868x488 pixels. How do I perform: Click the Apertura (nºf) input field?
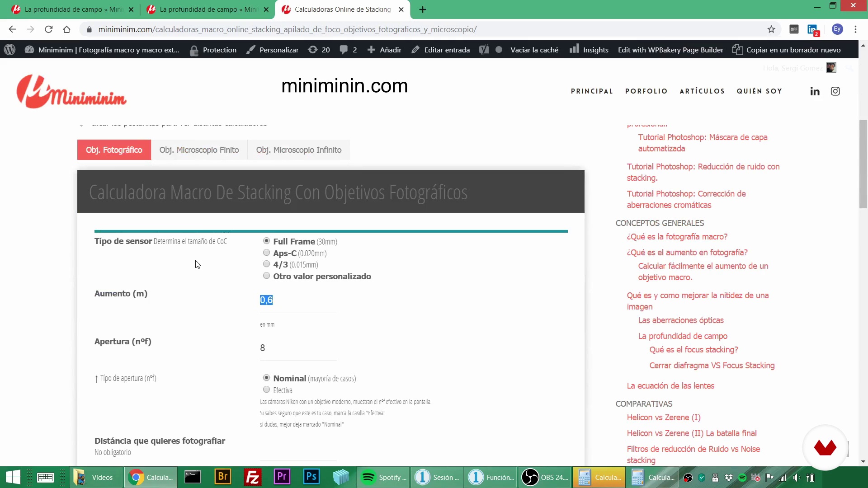(x=298, y=348)
